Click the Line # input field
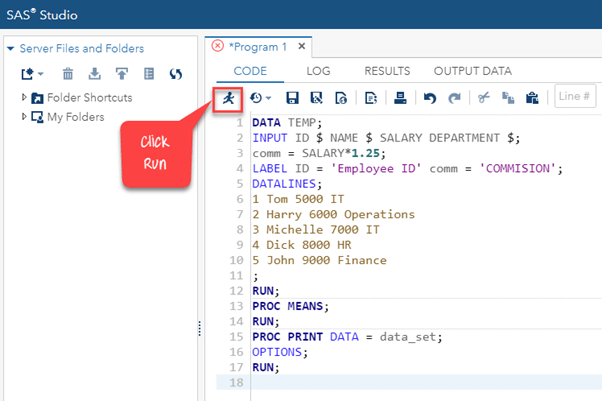The height and width of the screenshot is (401, 602). coord(575,98)
